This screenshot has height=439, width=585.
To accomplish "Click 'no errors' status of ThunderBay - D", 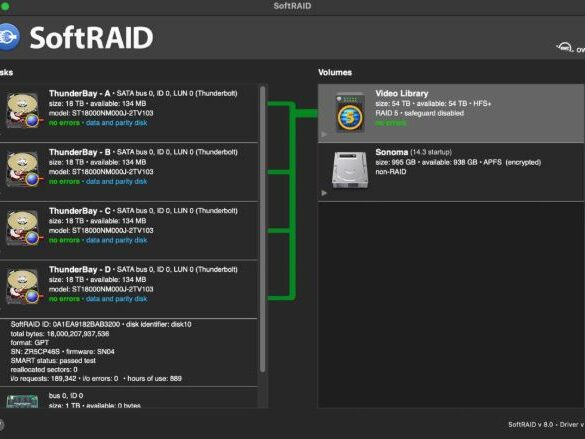I will [64, 299].
